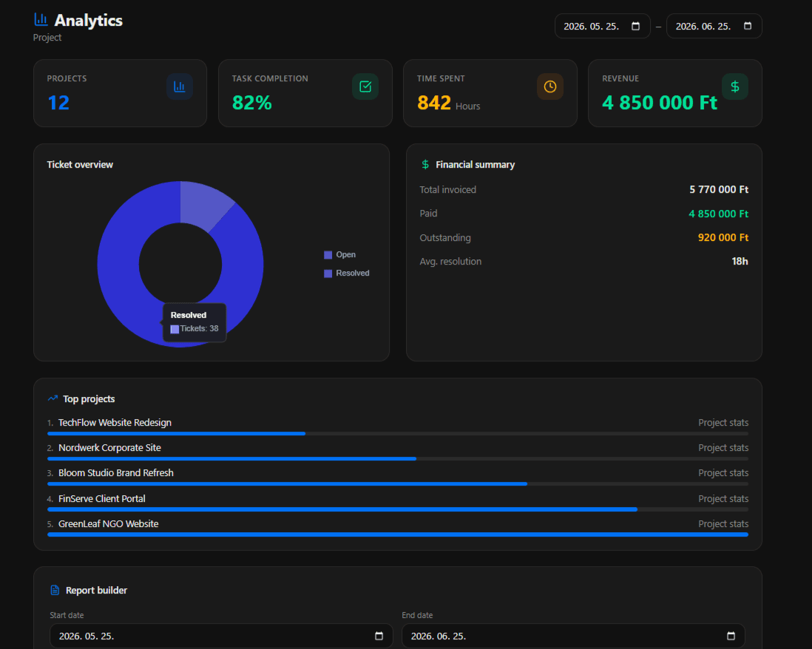This screenshot has width=812, height=649.
Task: Click the Task Completion checkmark icon
Action: 365,86
